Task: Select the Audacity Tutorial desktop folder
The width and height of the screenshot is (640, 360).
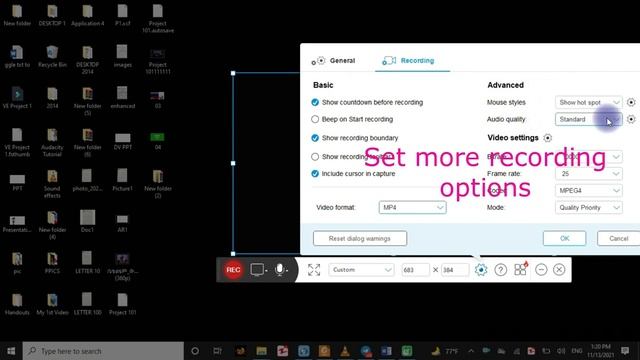Action: pyautogui.click(x=52, y=142)
